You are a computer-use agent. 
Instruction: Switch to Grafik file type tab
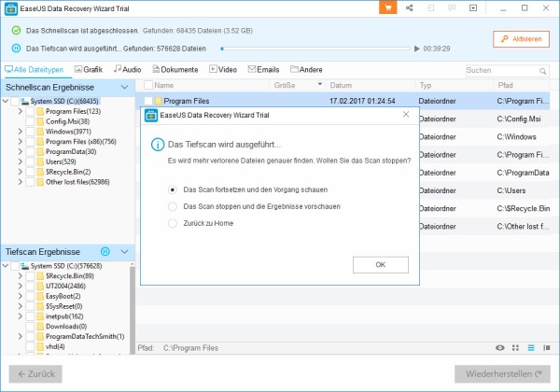89,70
